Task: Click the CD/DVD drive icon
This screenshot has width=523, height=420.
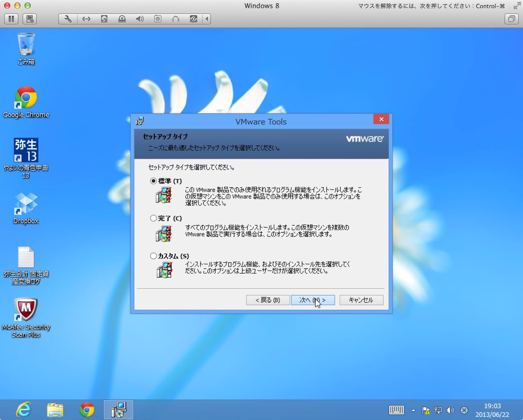Action: tap(122, 19)
